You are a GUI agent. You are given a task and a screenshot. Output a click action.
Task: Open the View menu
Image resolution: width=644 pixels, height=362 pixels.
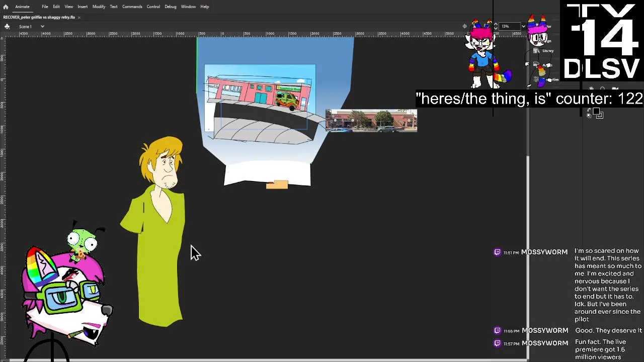pos(68,7)
